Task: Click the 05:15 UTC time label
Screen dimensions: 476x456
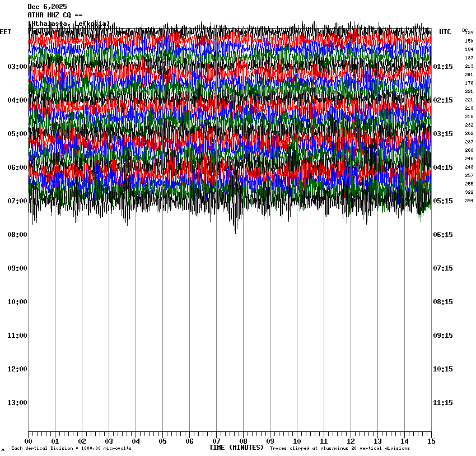Action: tap(444, 201)
